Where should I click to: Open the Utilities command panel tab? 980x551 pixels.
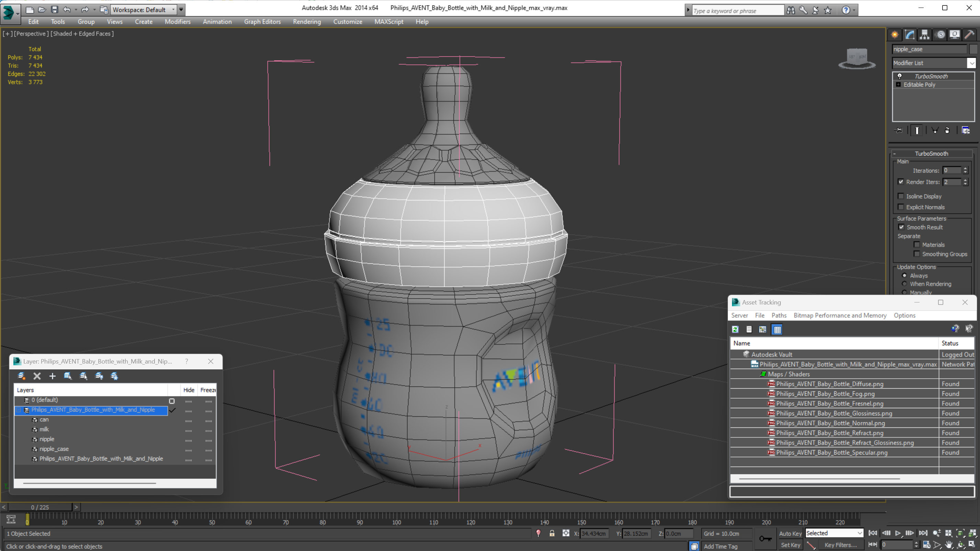[x=969, y=35]
